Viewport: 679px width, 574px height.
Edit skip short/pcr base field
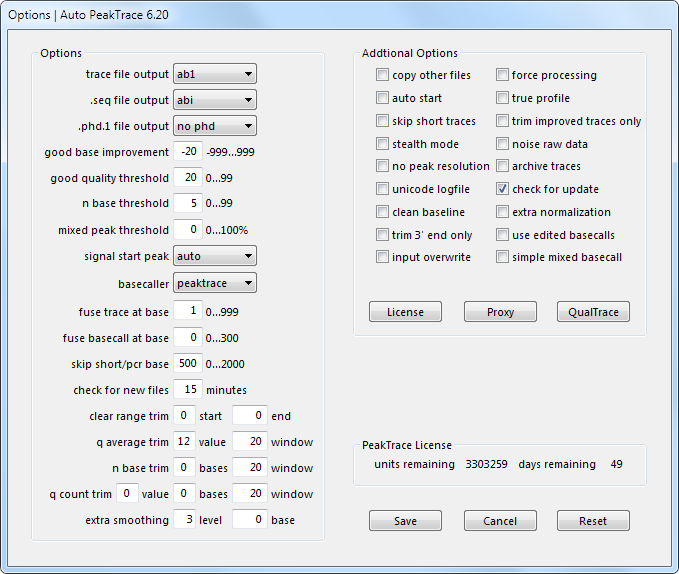pyautogui.click(x=188, y=363)
